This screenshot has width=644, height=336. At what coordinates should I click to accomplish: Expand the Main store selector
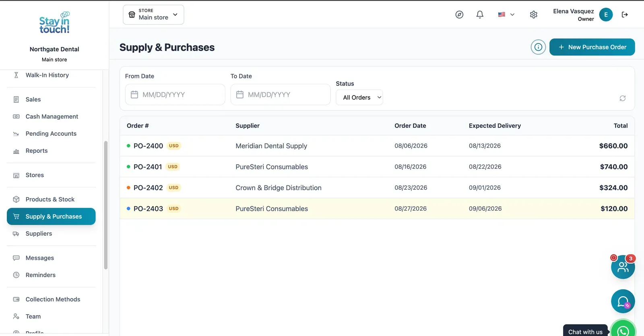click(153, 15)
